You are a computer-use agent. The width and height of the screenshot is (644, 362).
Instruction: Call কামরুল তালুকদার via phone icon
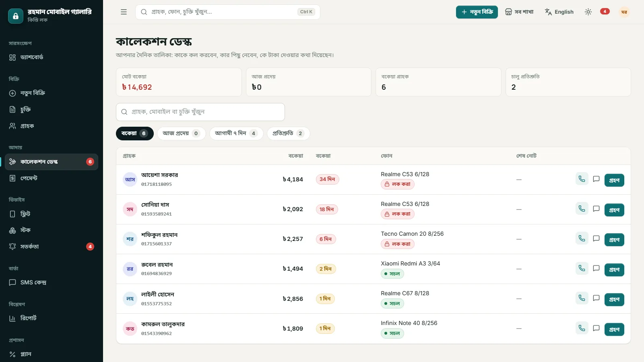582,328
